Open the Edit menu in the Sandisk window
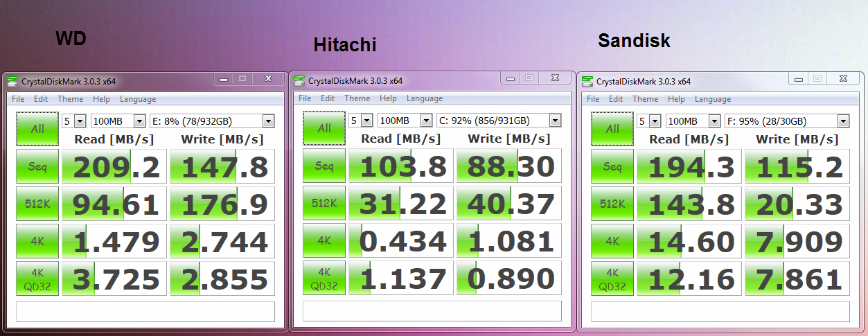868x336 pixels. pyautogui.click(x=616, y=99)
